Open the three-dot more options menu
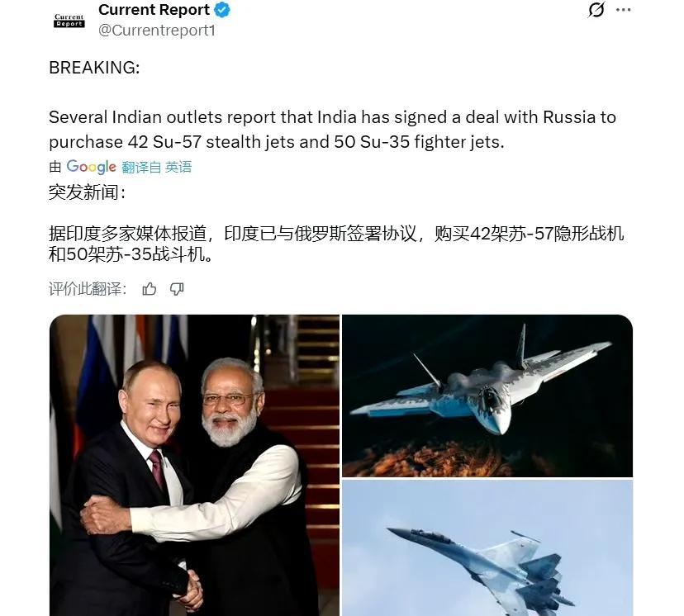The height and width of the screenshot is (616, 684). click(x=624, y=10)
